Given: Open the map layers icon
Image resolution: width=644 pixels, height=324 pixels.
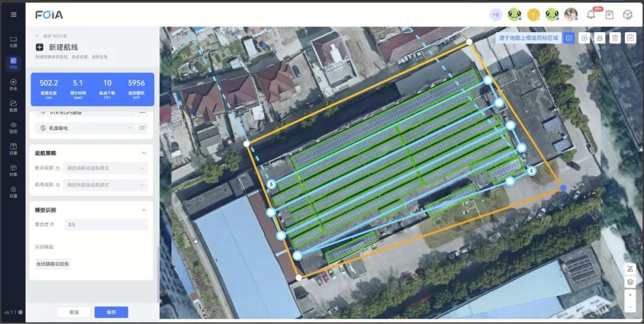Looking at the screenshot, I should pyautogui.click(x=630, y=282).
